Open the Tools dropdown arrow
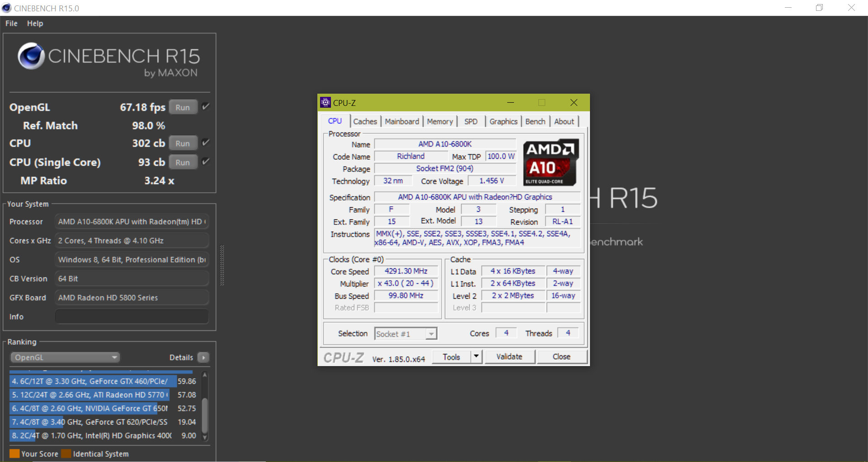868x462 pixels. coord(476,357)
